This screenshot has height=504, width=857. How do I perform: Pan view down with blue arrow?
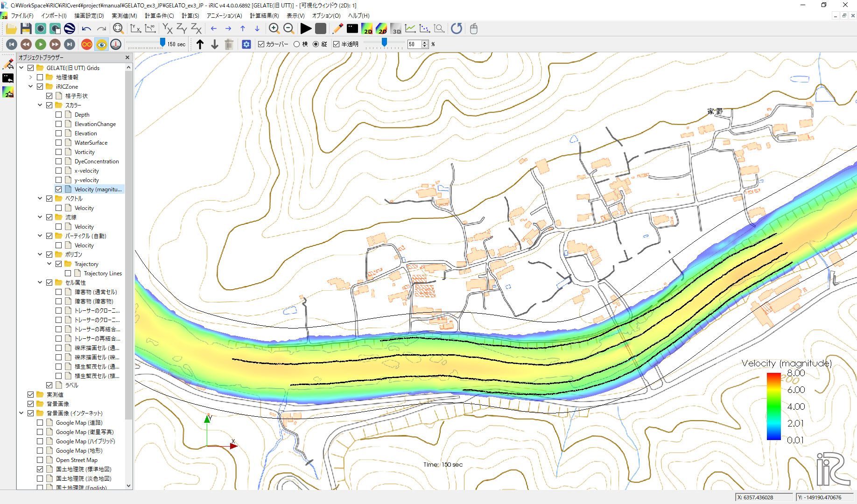(257, 29)
